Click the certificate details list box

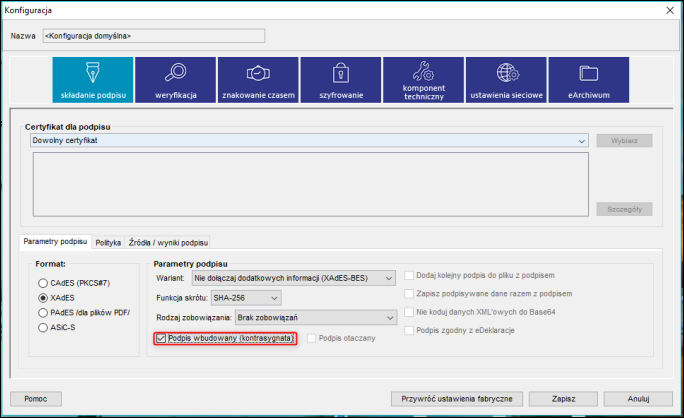311,184
